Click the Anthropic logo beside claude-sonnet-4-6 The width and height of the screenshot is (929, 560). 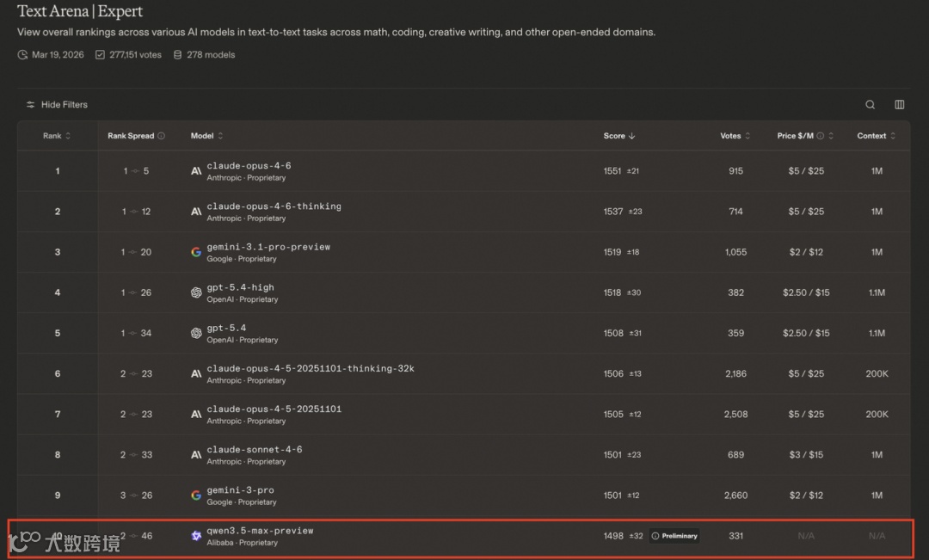tap(196, 454)
